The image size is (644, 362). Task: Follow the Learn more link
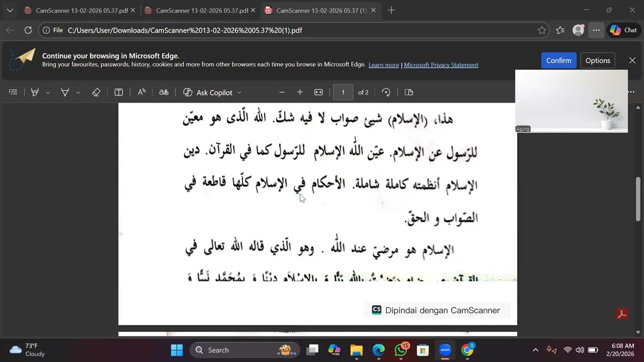[x=383, y=65]
